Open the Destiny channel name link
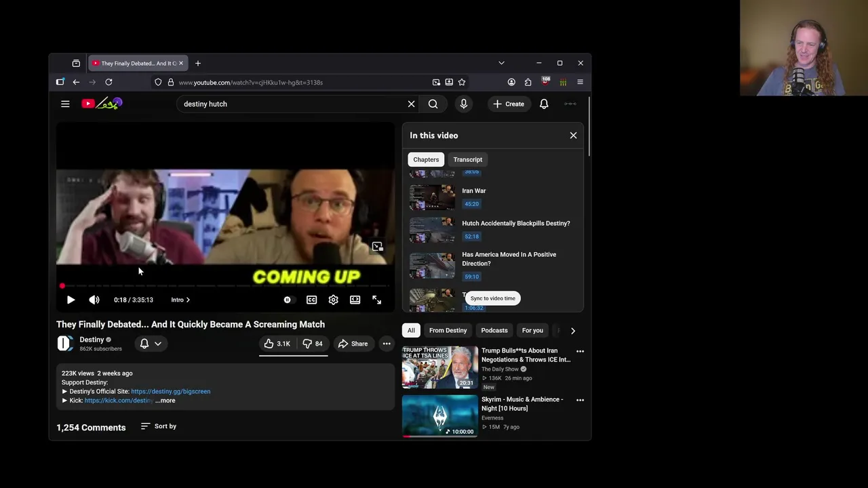Screen dimensions: 868x488 pyautogui.click(x=92, y=340)
